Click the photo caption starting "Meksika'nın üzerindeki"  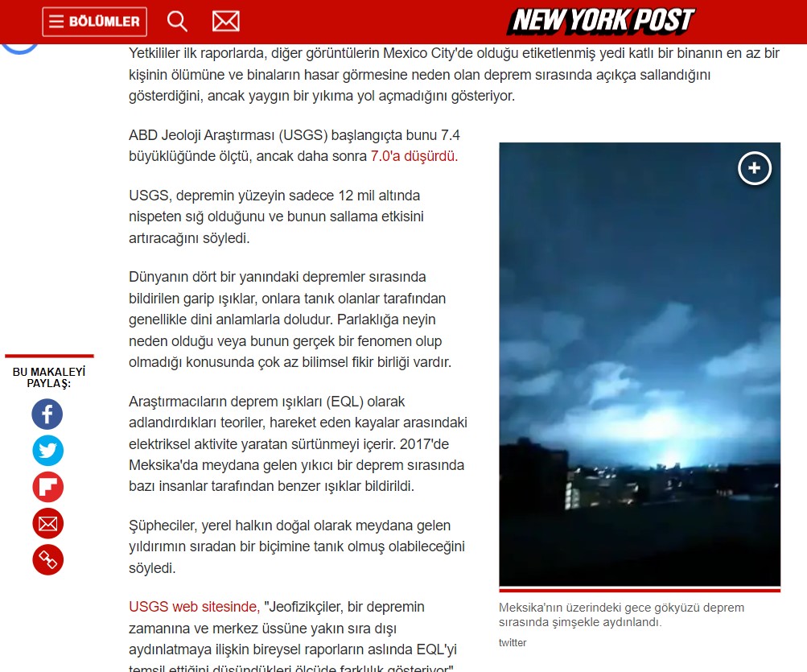(x=621, y=615)
